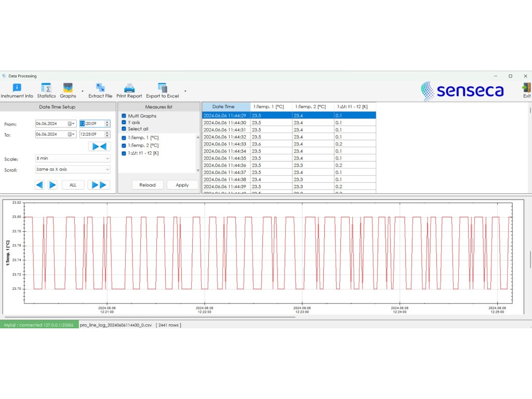Screen dimensions: 532x399
Task: Click the 1:Temp. 1 [°C] column header
Action: 271,107
